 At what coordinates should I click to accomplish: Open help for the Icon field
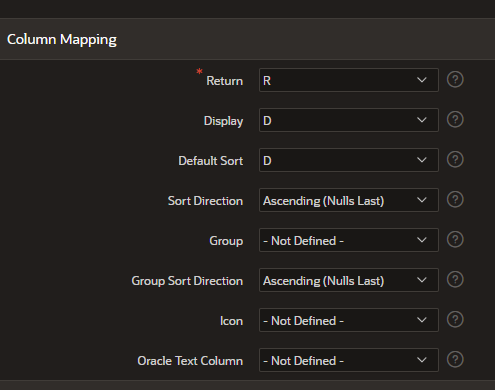(x=455, y=320)
